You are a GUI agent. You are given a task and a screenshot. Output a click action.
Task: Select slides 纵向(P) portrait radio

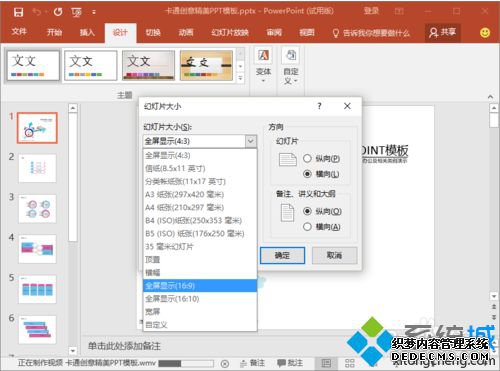coord(307,158)
